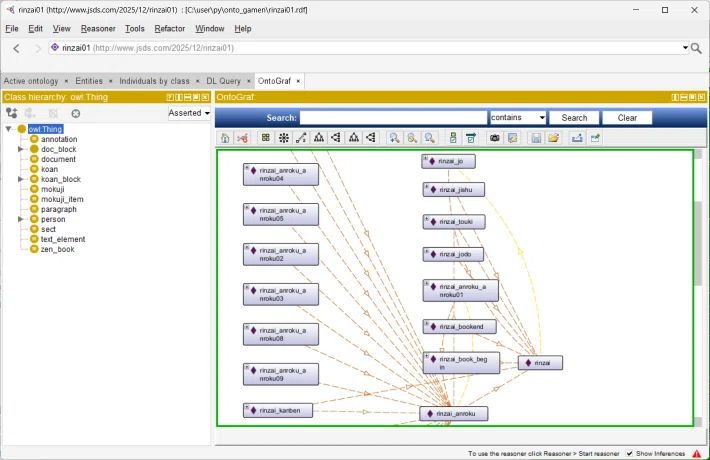Apply the radial layout to the graph
The image size is (710, 460).
(283, 138)
